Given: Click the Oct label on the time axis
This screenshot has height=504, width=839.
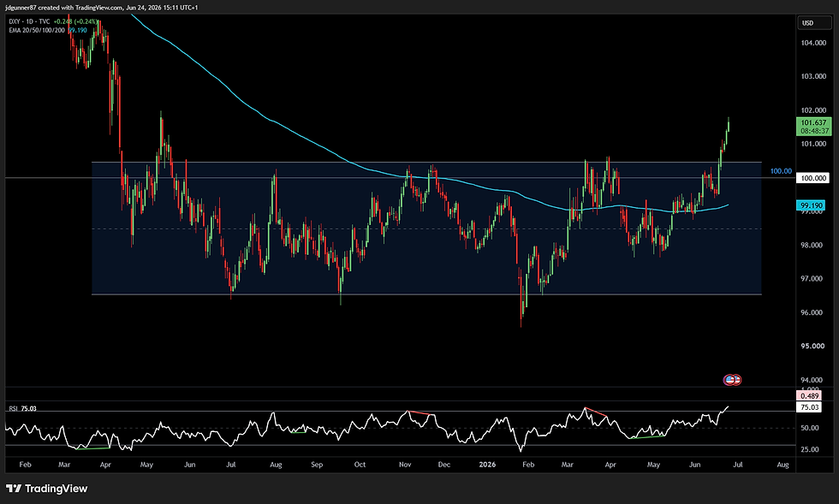Looking at the screenshot, I should [x=360, y=465].
